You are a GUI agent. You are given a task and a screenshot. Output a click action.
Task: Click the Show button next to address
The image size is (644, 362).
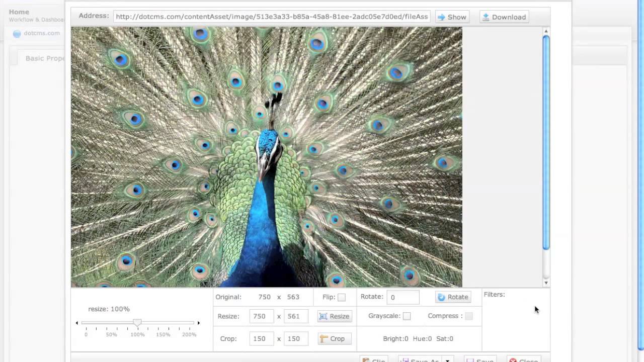[x=452, y=17]
